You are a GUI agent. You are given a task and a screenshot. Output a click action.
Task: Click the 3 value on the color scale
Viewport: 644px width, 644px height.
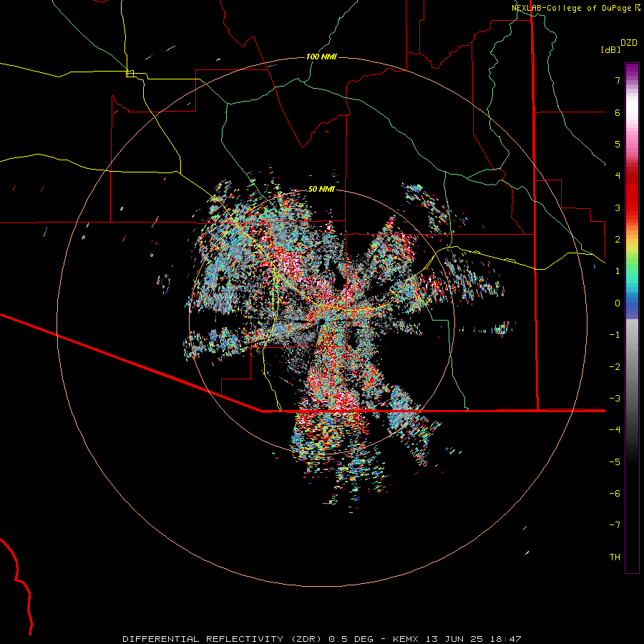[x=618, y=208]
